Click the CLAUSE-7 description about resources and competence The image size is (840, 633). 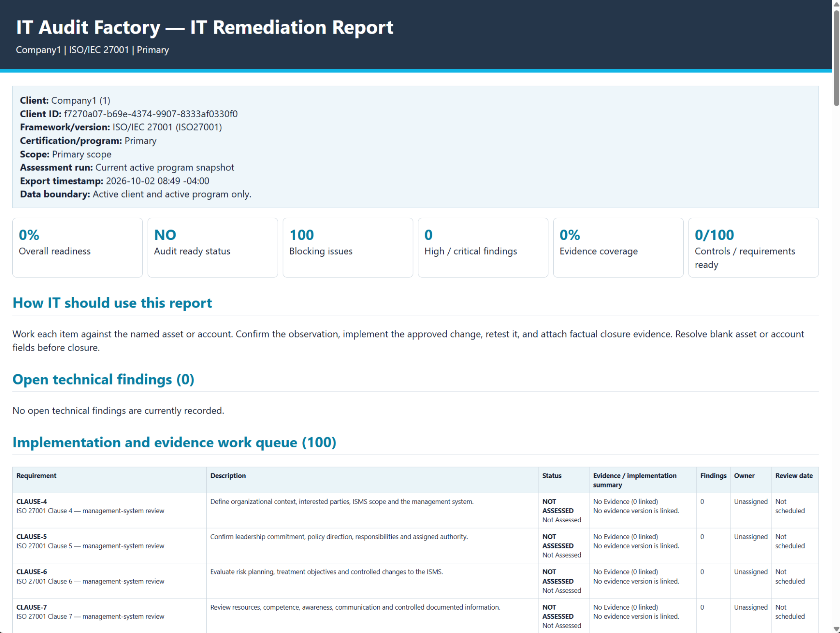coord(355,607)
